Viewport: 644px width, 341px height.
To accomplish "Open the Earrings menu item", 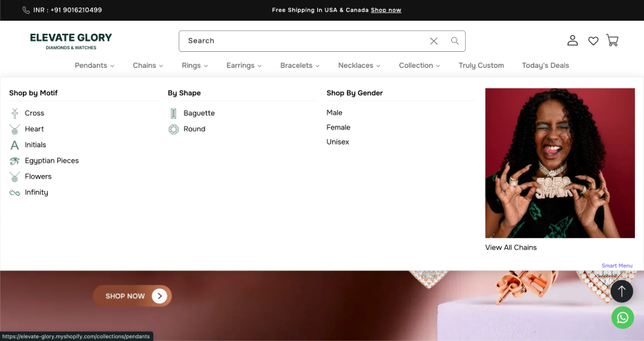I will point(240,66).
